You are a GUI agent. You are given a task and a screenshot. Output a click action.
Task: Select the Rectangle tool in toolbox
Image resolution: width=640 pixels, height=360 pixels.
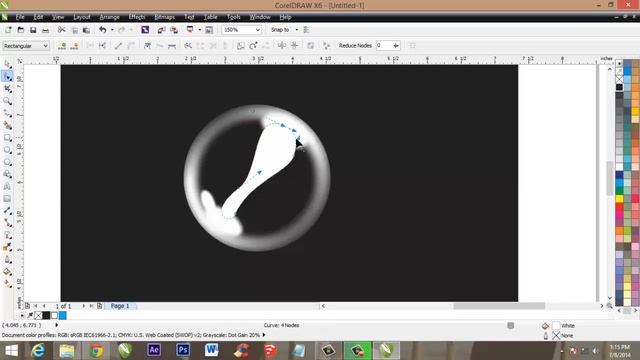7,138
